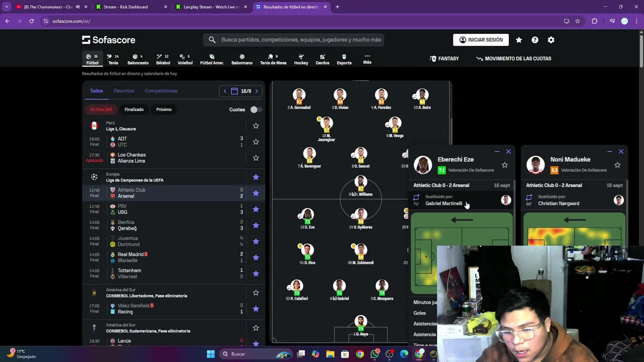The width and height of the screenshot is (644, 362).
Task: Open the Hockey sport category
Action: coord(301,59)
